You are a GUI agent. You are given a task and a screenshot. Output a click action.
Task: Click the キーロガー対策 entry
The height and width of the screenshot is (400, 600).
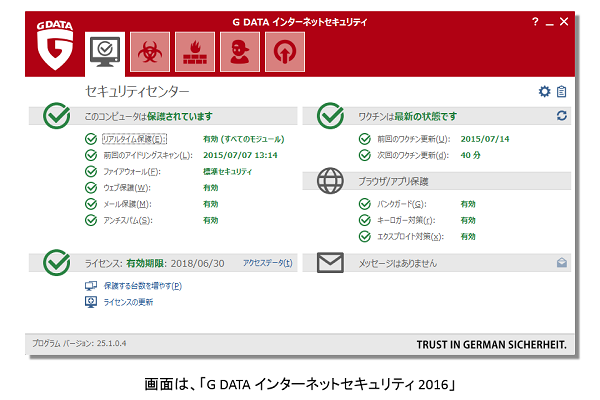point(400,220)
